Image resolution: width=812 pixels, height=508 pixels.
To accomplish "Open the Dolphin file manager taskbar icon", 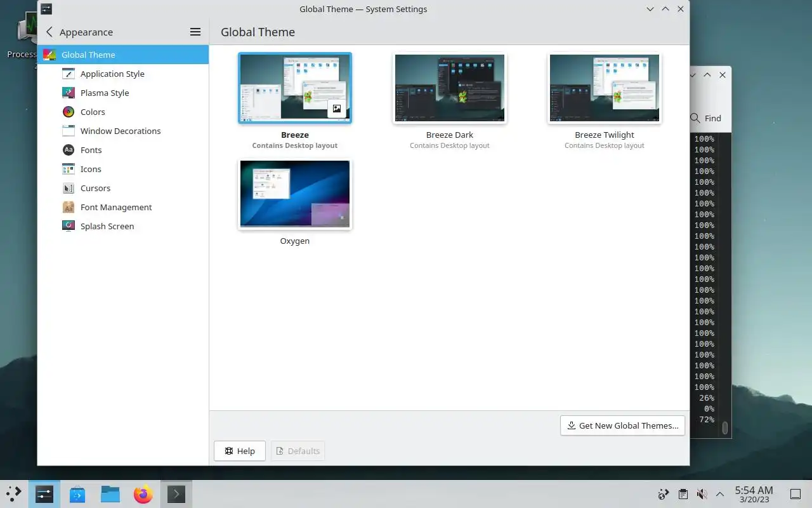I will point(110,493).
